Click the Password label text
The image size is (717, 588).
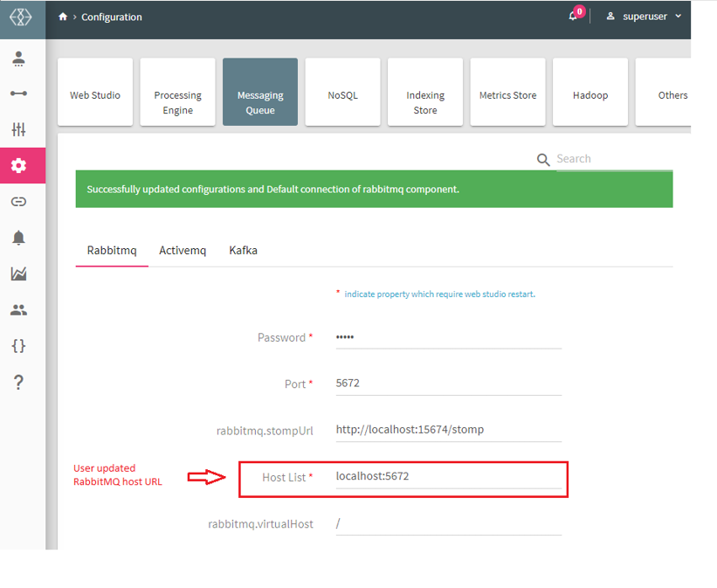[x=282, y=338]
